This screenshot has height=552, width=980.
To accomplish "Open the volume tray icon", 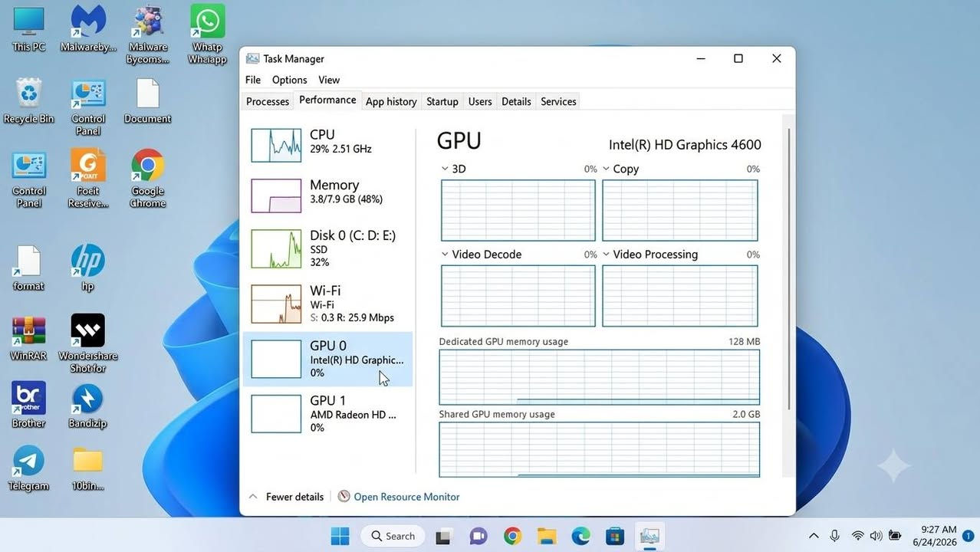I will [876, 536].
